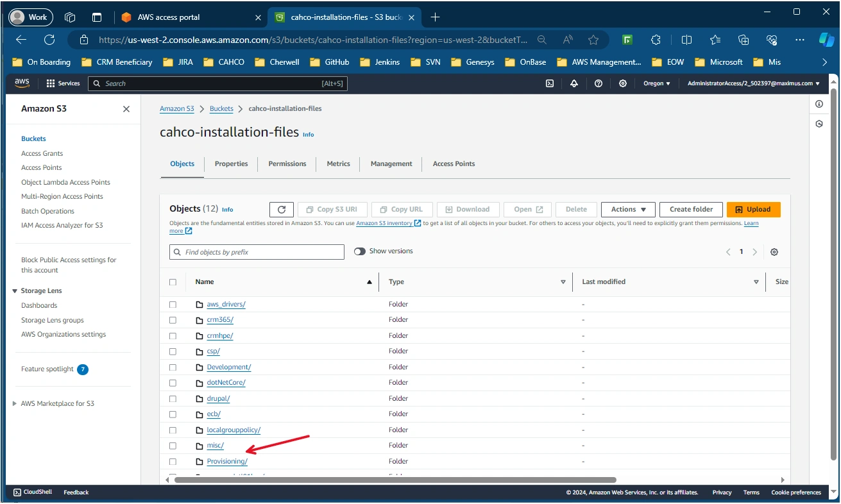Image resolution: width=841 pixels, height=504 pixels.
Task: Open a new browser tab
Action: [x=435, y=17]
